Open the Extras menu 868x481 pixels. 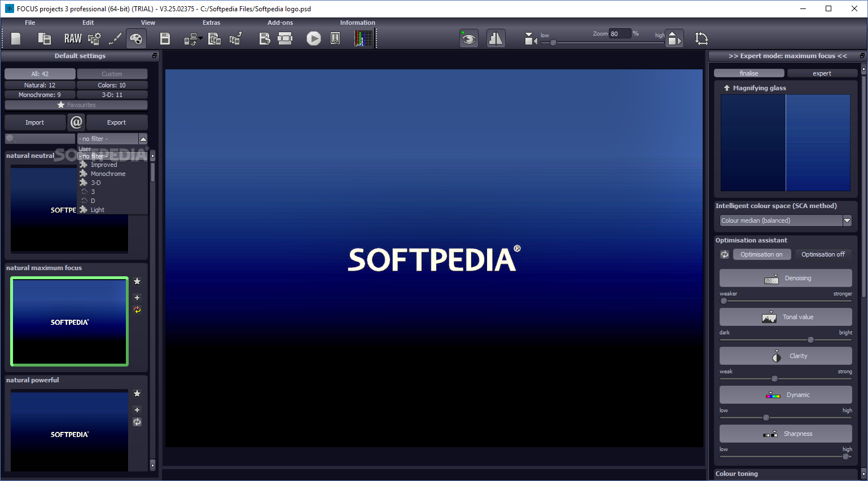[x=212, y=23]
